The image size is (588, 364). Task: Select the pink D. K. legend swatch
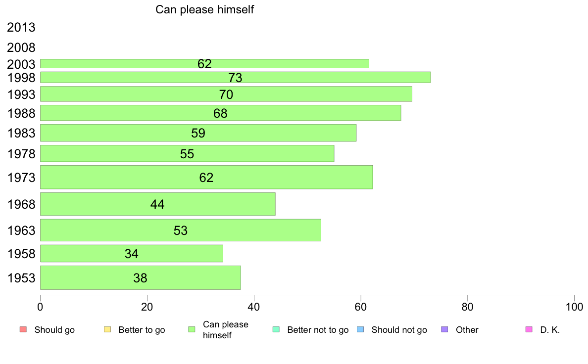click(529, 329)
